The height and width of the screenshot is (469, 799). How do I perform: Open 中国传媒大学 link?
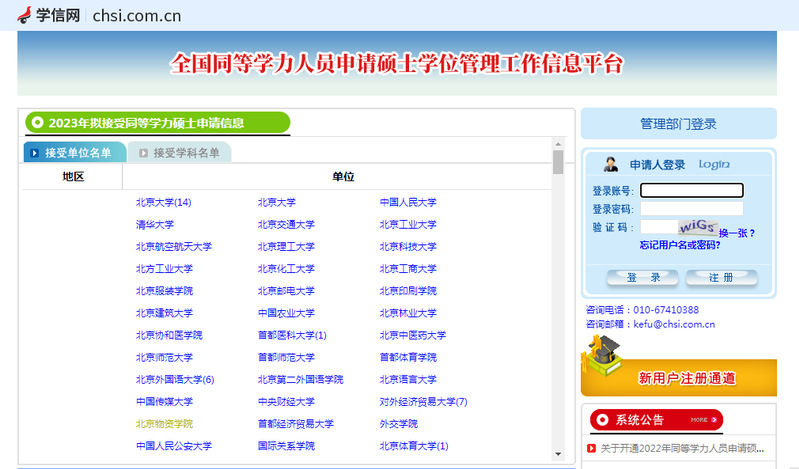pyautogui.click(x=164, y=402)
